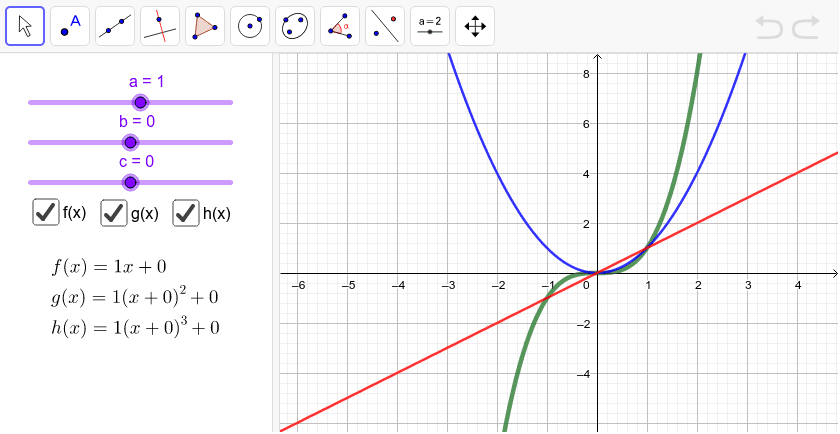Click the g(x) quadratic formula text
This screenshot has width=840, height=434.
point(135,296)
